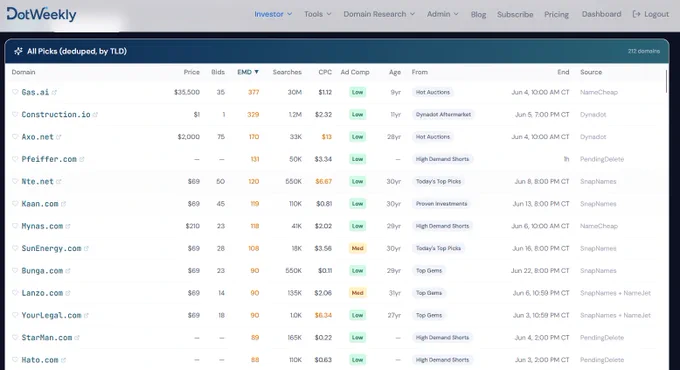Screen dimensions: 680x370
Task: Click the Proven Investments tag
Action: click(x=441, y=203)
